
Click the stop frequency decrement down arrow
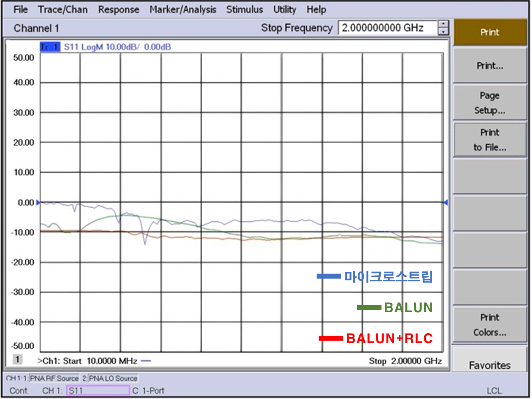pyautogui.click(x=443, y=32)
